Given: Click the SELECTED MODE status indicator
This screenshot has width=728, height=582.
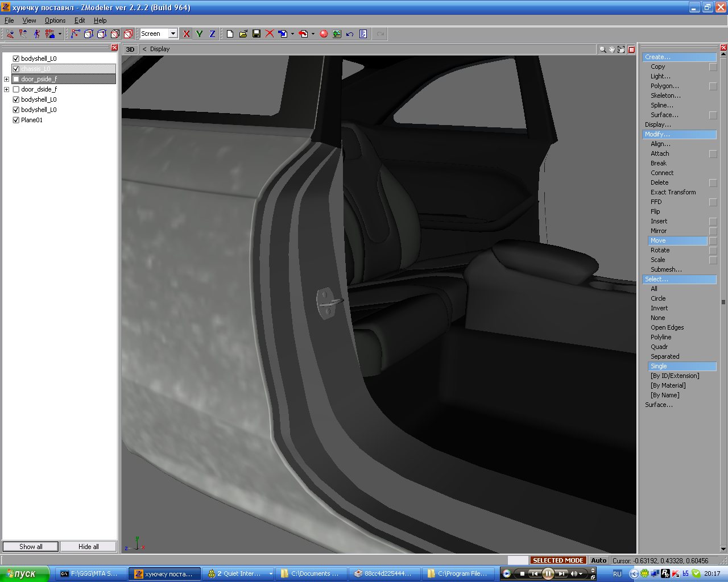Looking at the screenshot, I should (x=557, y=560).
